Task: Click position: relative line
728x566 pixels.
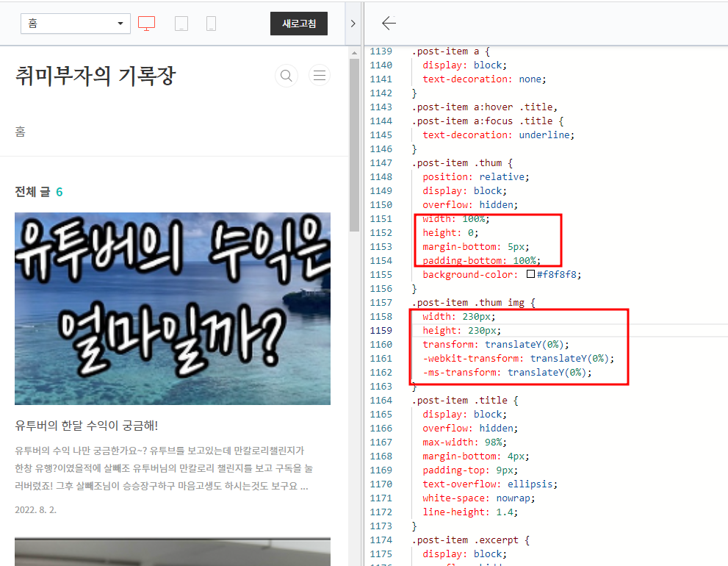Action: (476, 177)
